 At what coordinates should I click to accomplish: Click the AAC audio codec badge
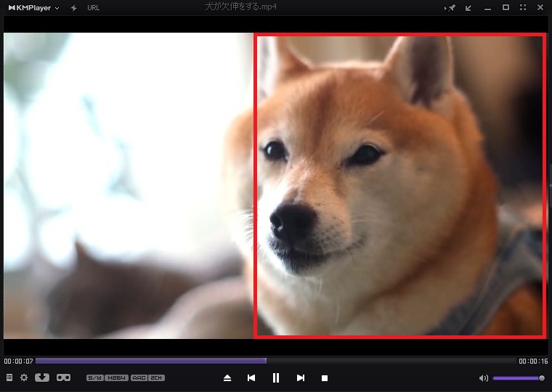[x=139, y=378]
